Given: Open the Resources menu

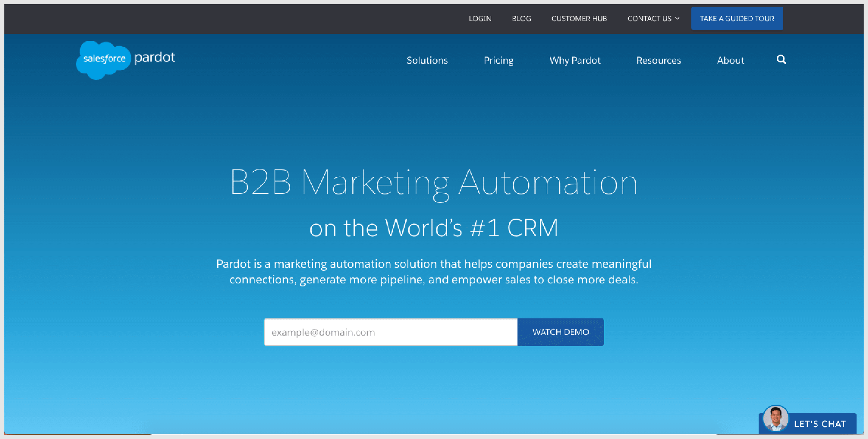Looking at the screenshot, I should pos(659,60).
